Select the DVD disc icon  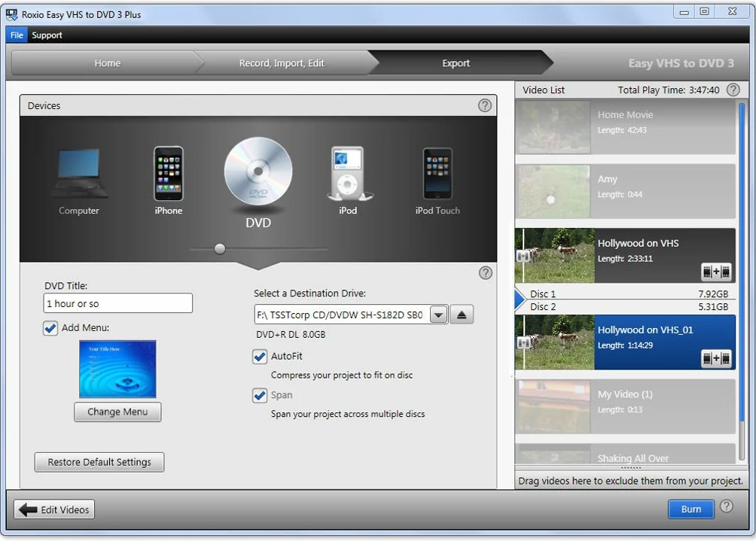coord(258,172)
